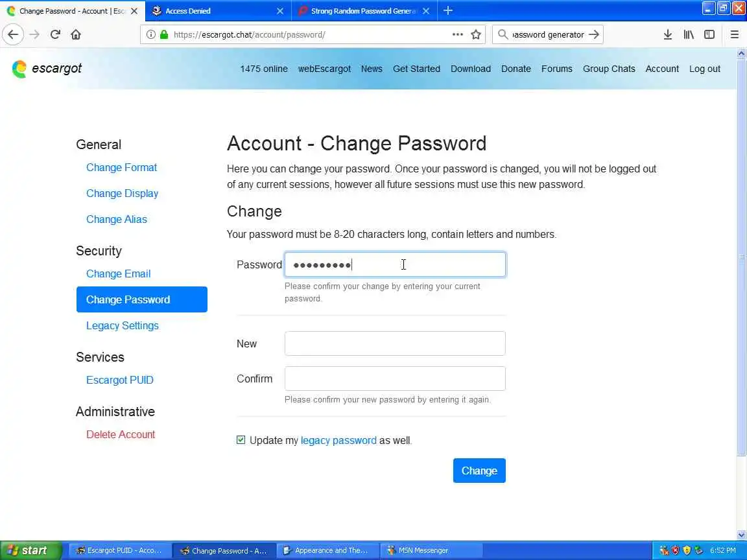Open the page actions three-dots menu
The width and height of the screenshot is (747, 560).
[x=457, y=34]
